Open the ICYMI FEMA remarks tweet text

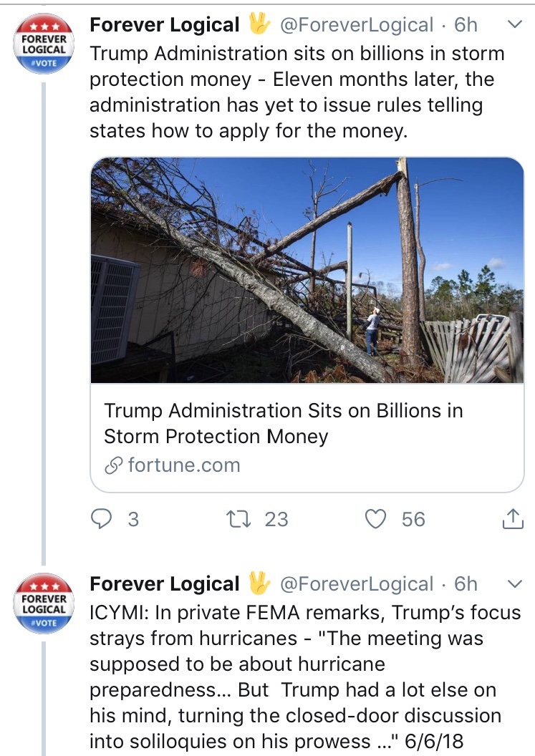[304, 677]
